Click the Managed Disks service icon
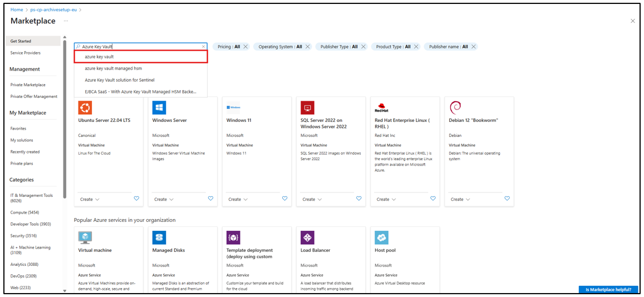644x297 pixels. pyautogui.click(x=159, y=237)
